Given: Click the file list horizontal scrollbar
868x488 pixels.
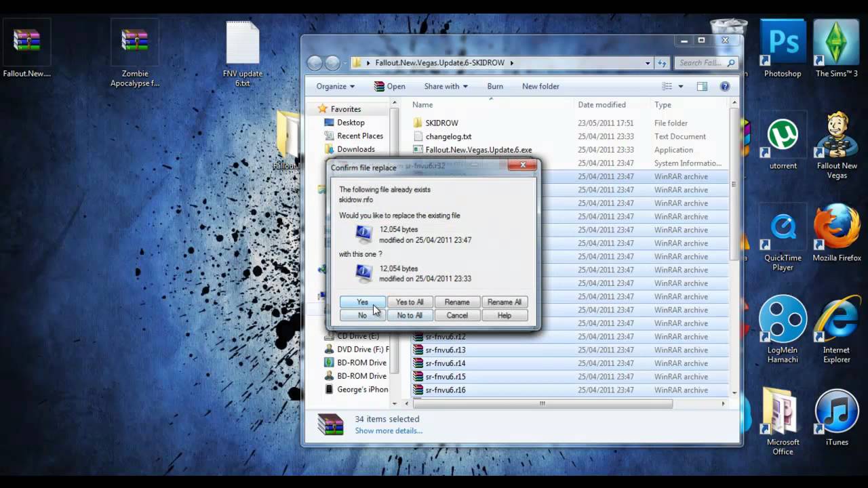Looking at the screenshot, I should point(542,403).
